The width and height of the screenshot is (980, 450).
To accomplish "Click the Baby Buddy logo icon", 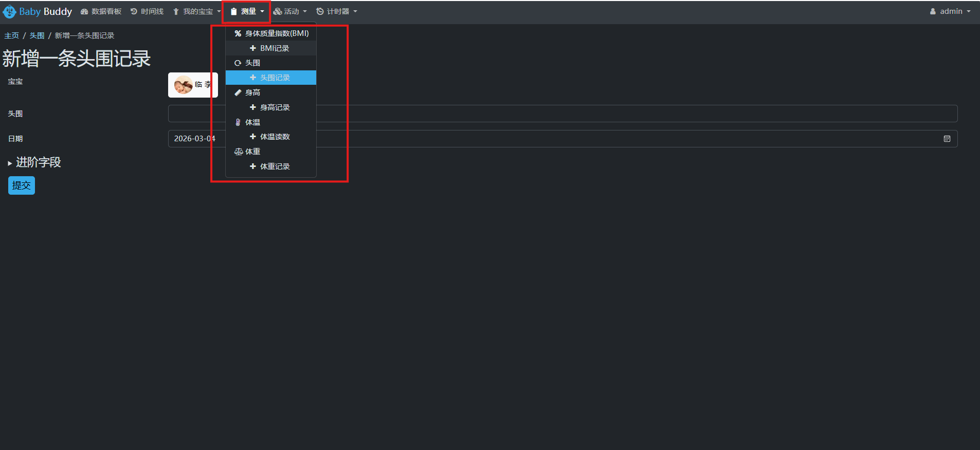I will (x=9, y=11).
